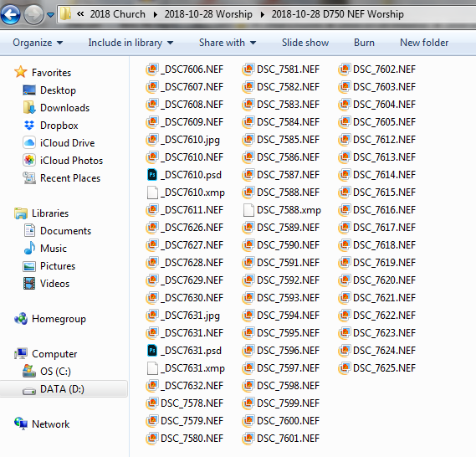Select the blank-icon file _DSC7631.xmp
The width and height of the screenshot is (476, 457).
point(186,368)
